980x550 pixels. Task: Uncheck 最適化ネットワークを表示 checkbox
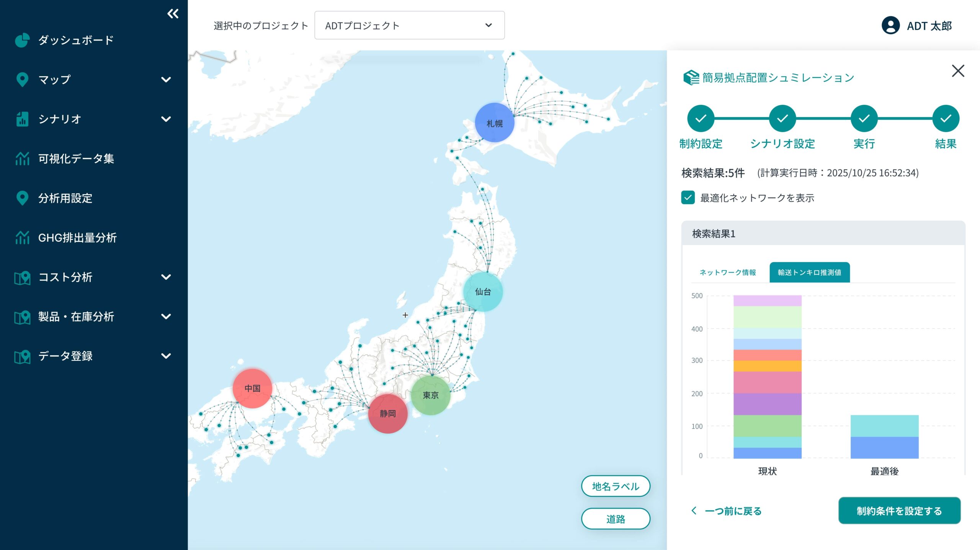[688, 198]
